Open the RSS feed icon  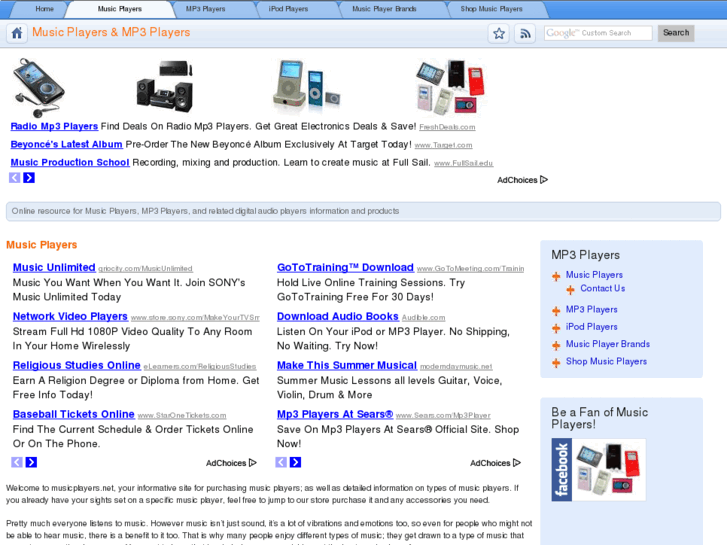[x=525, y=33]
